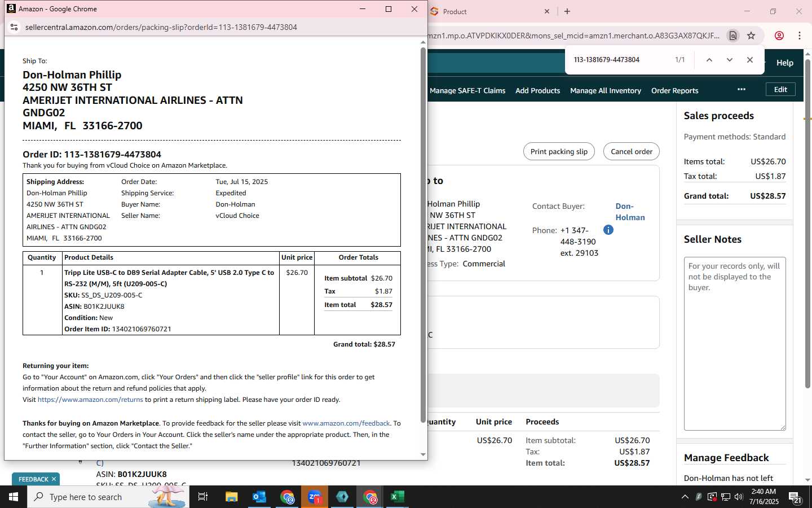Open the notification center icon
The image size is (812, 508).
(x=795, y=497)
